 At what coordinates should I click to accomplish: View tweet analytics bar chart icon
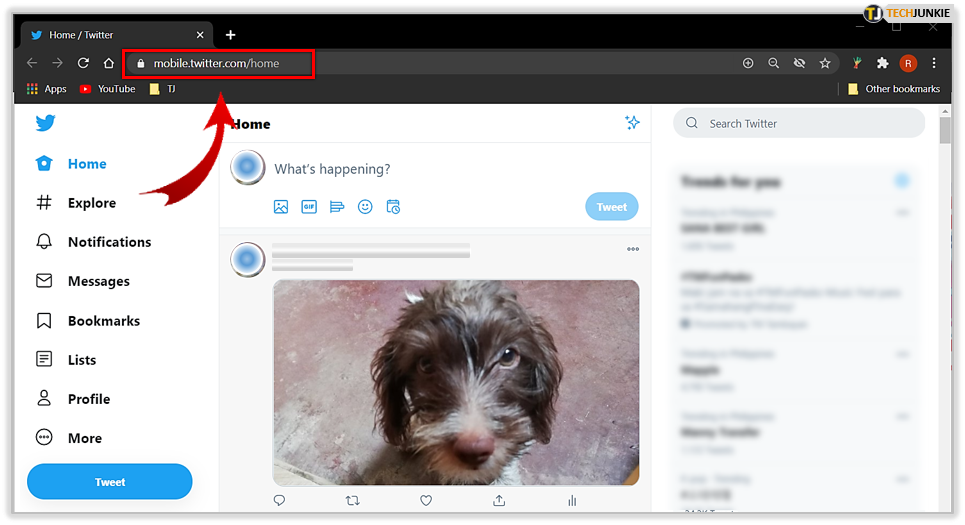pos(572,500)
